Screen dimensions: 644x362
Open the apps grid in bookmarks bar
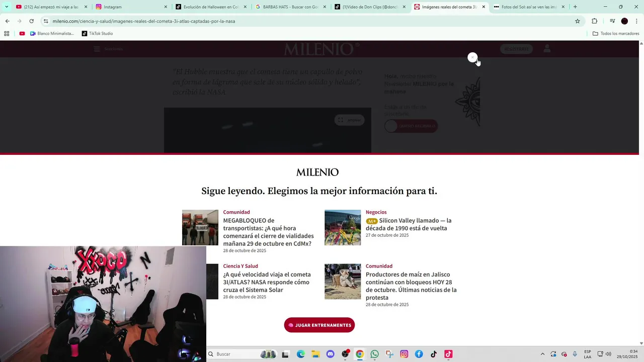coord(7,34)
